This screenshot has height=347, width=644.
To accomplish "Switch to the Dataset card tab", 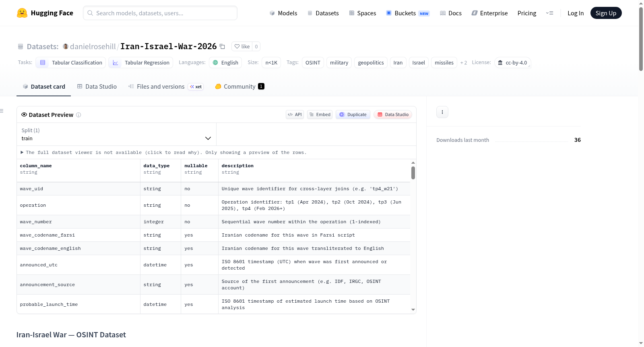I will (44, 86).
